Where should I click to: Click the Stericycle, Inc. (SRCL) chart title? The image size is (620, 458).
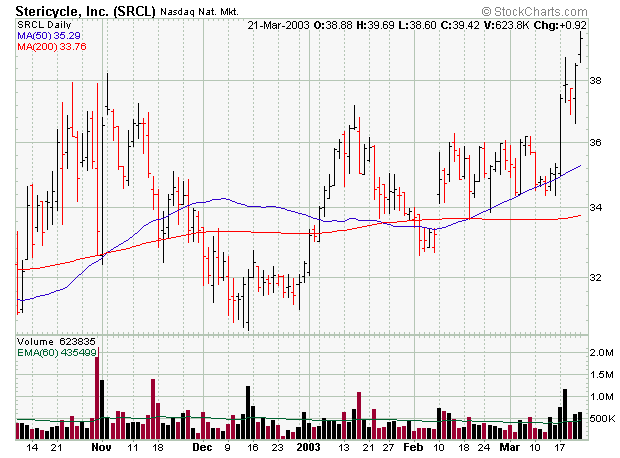[85, 11]
